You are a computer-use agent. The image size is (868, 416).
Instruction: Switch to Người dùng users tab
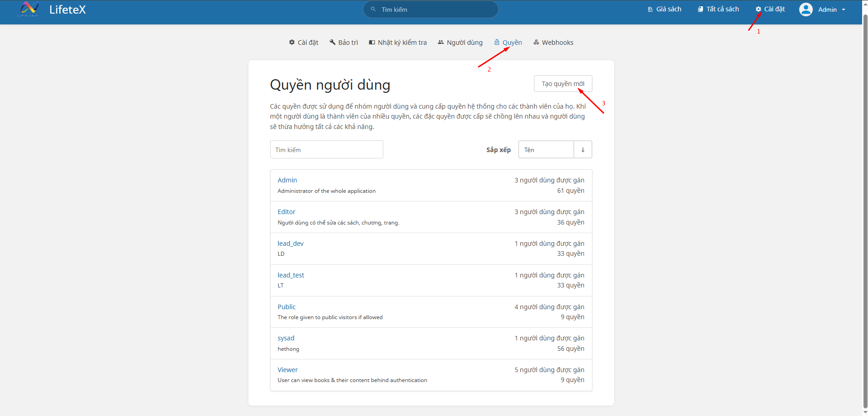click(460, 43)
